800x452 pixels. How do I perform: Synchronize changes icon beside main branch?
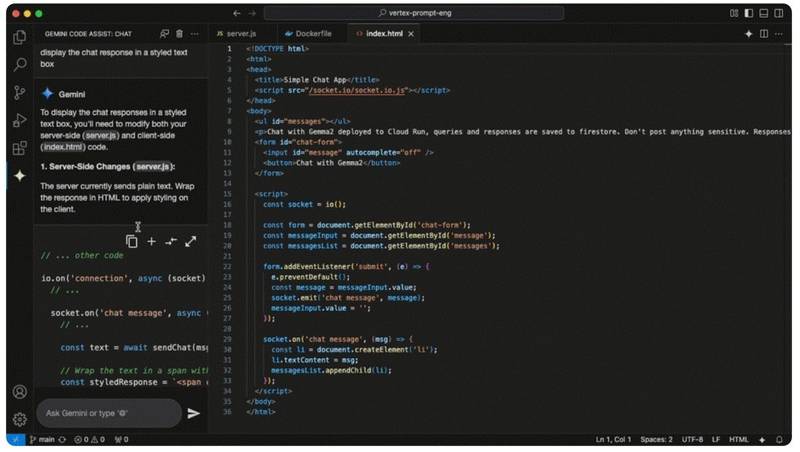(x=62, y=440)
